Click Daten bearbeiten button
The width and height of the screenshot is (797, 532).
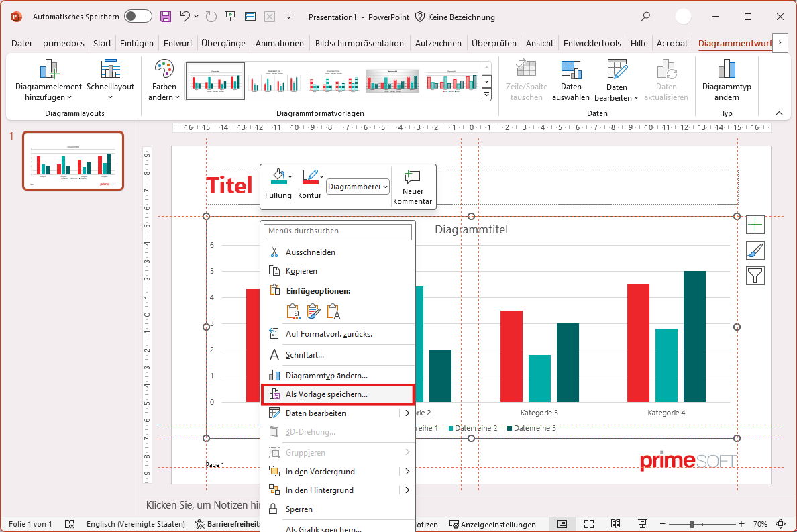(617, 80)
